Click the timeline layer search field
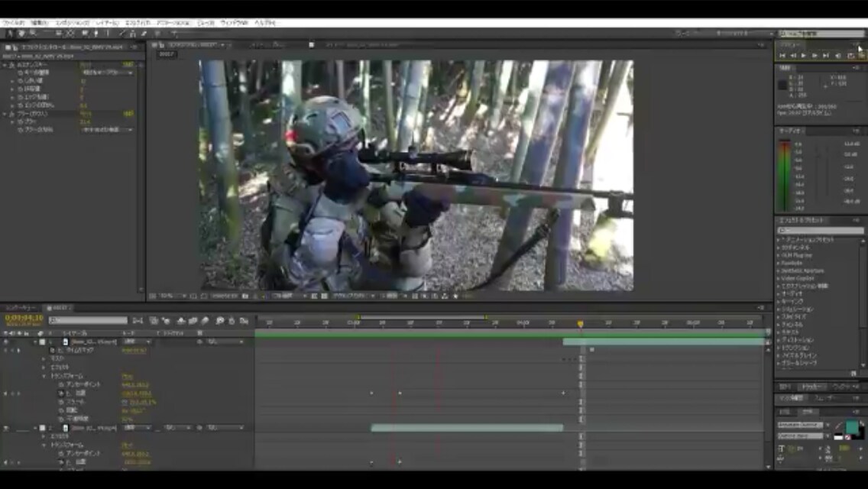The image size is (868, 489). click(88, 320)
